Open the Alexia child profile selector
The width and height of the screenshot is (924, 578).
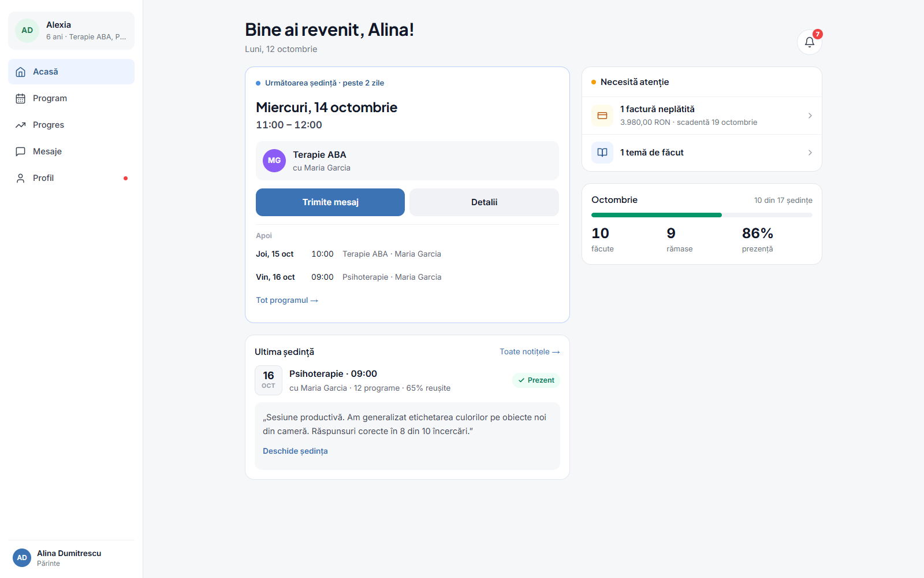[72, 31]
